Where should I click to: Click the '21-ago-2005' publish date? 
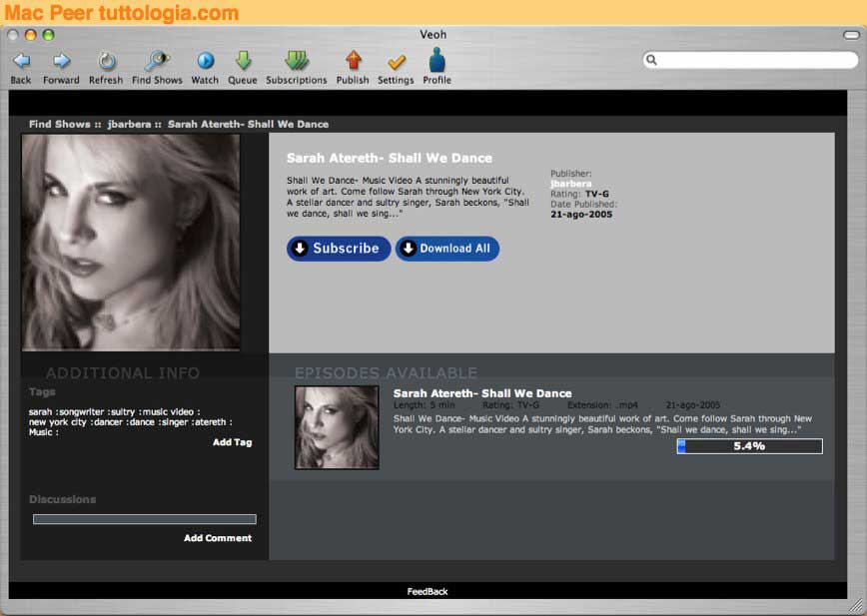(x=581, y=215)
